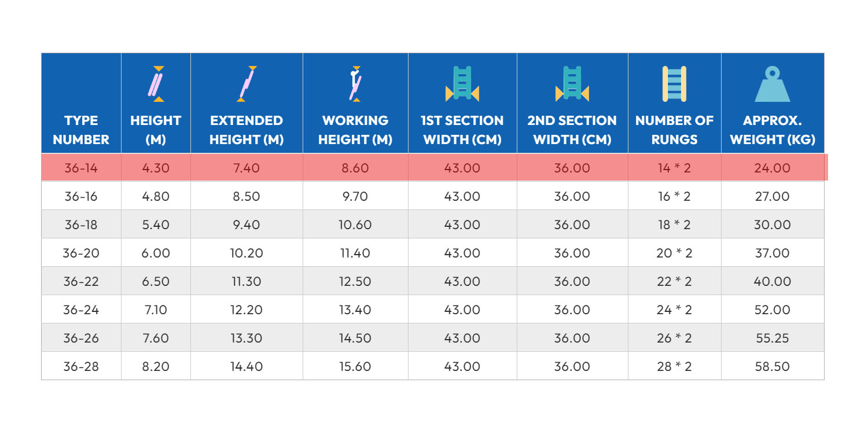Click the Extended Height (M) header text
868x434 pixels.
pos(247,130)
